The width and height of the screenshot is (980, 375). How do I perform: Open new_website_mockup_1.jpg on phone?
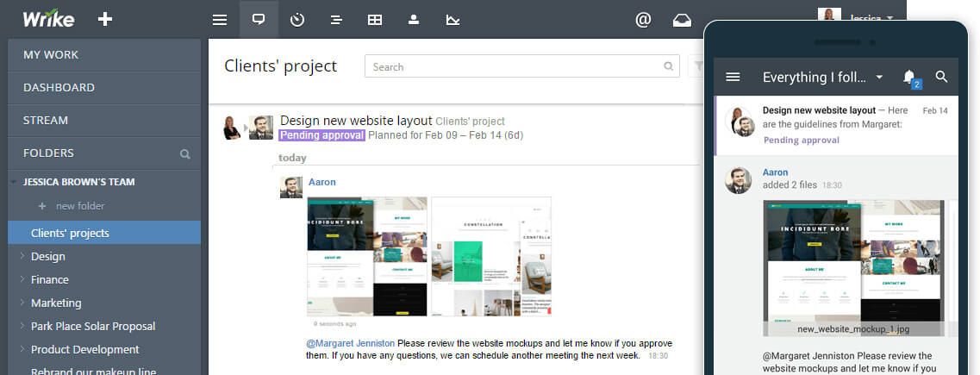[853, 269]
